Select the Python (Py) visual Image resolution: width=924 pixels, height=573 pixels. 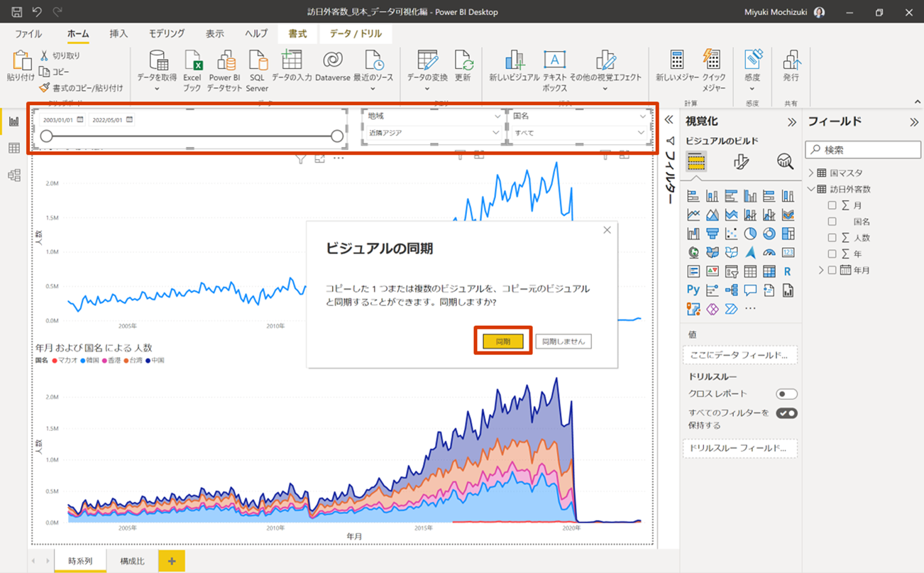[693, 290]
